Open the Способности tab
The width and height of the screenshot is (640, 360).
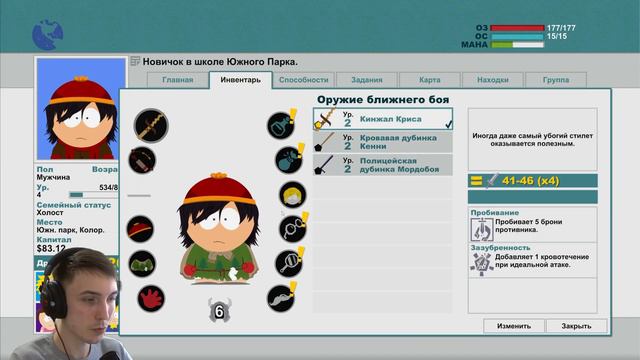[304, 80]
